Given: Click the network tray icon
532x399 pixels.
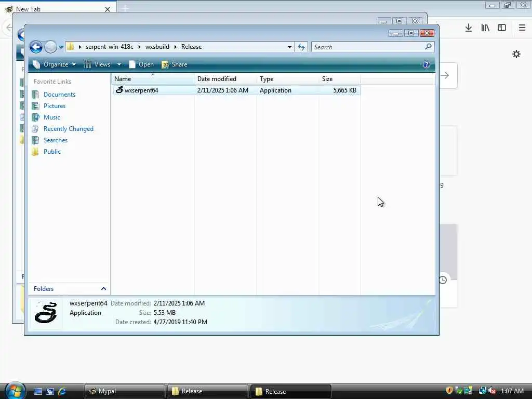Looking at the screenshot, I should [x=482, y=391].
